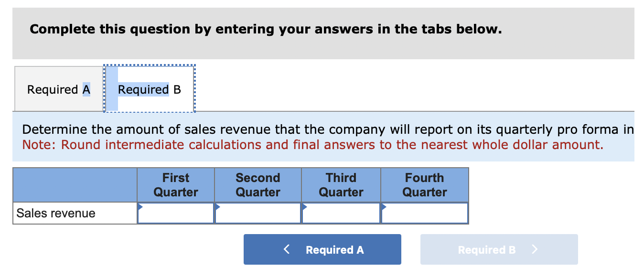Click the Required A navigation button
Image resolution: width=644 pixels, height=279 pixels.
click(x=322, y=249)
